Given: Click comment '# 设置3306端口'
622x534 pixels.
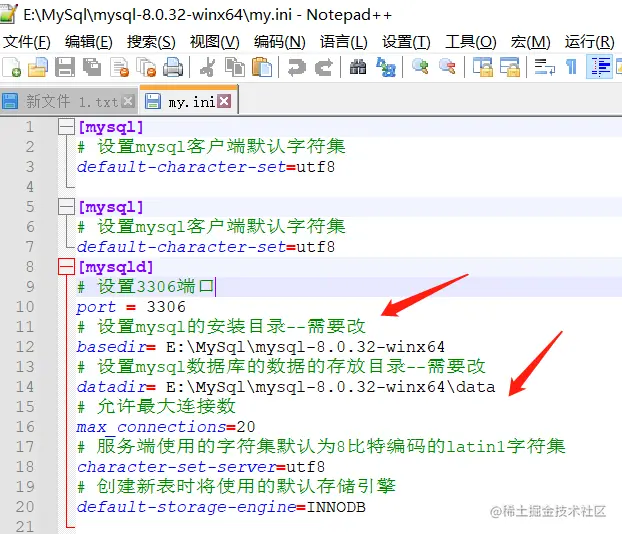Looking at the screenshot, I should tap(146, 287).
